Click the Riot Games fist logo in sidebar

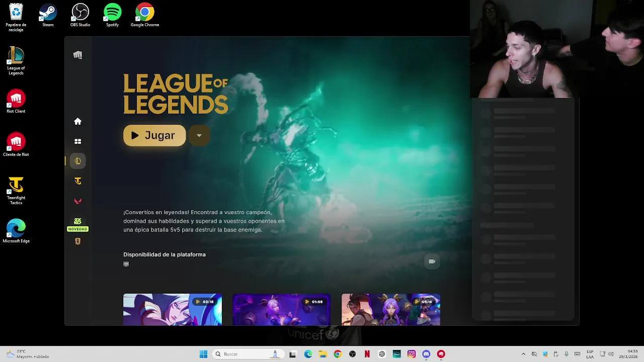coord(77,55)
